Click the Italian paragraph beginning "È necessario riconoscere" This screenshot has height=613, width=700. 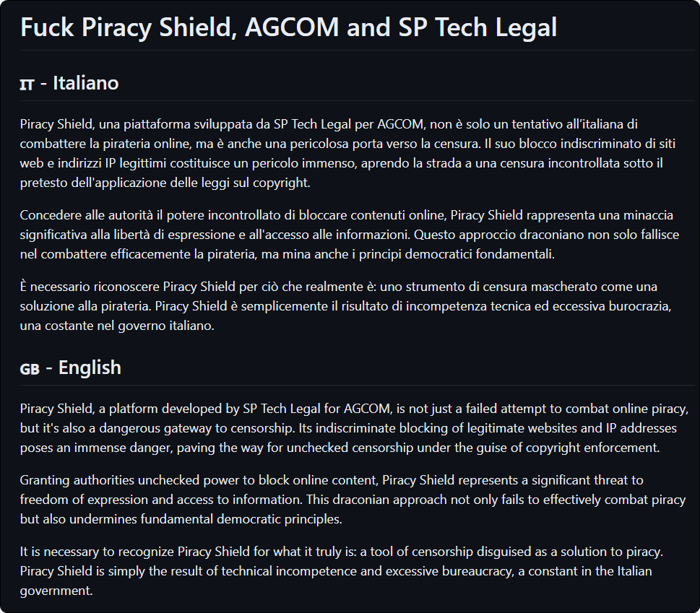tap(345, 306)
